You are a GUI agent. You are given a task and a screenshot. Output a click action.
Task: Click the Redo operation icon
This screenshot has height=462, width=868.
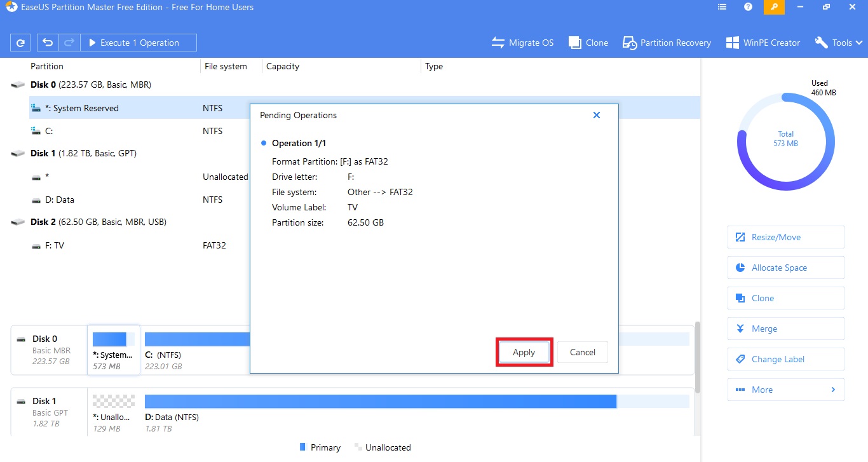pos(69,42)
